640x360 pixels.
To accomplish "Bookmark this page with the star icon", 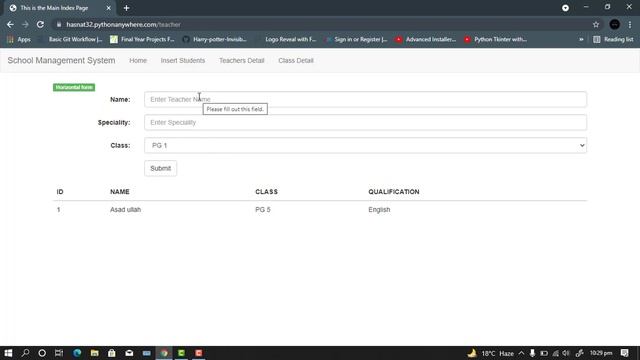I will [596, 24].
